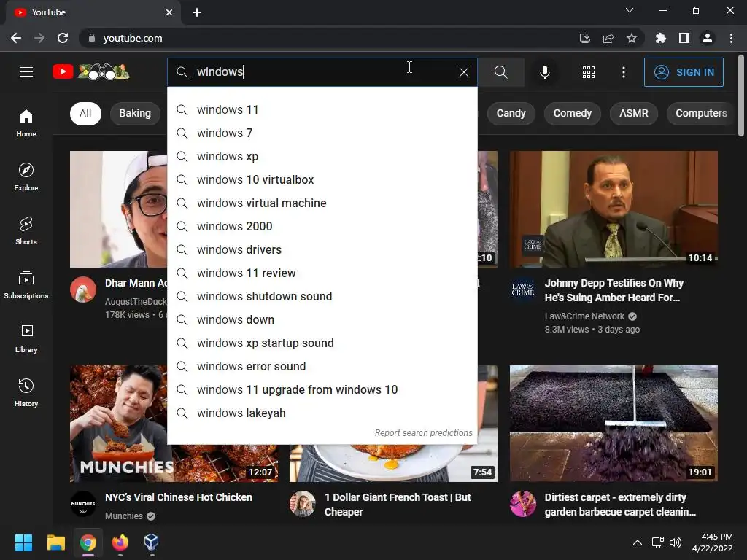Select the "windows virtual machine" suggestion
Screen dimensions: 747x560
click(x=322, y=203)
